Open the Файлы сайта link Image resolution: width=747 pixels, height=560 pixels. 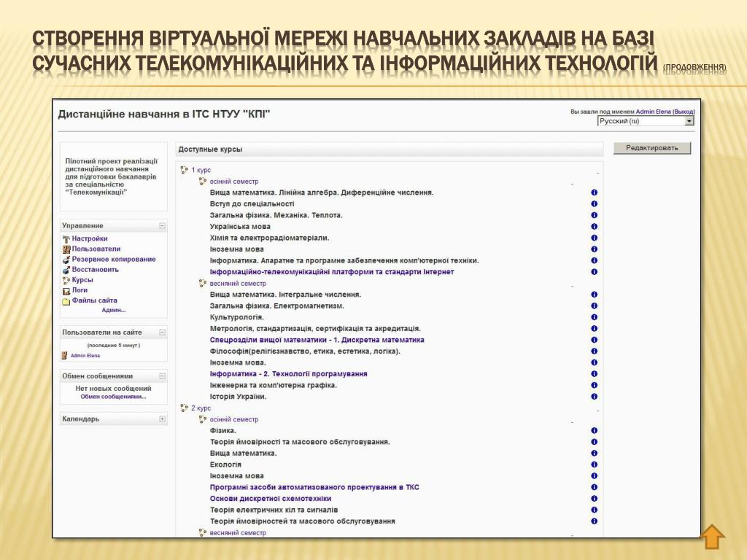[94, 300]
